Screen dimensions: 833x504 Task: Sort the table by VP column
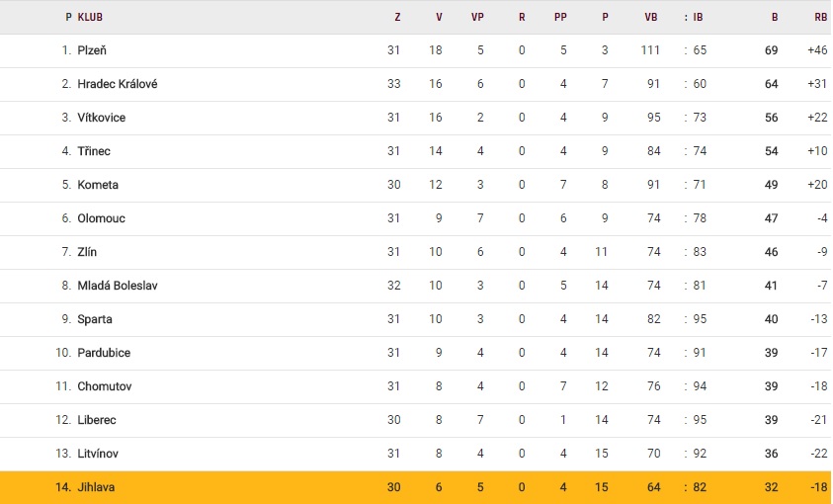(479, 17)
